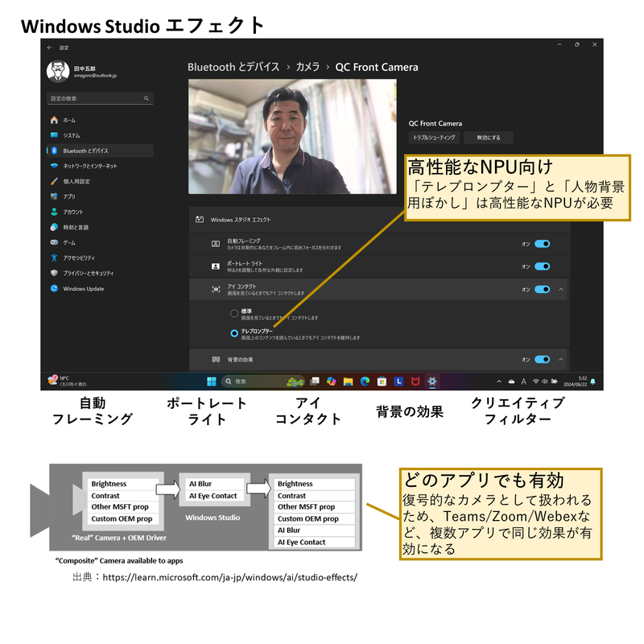Open Windows Settings from the taskbar gear icon
The image size is (644, 644).
[x=432, y=381]
